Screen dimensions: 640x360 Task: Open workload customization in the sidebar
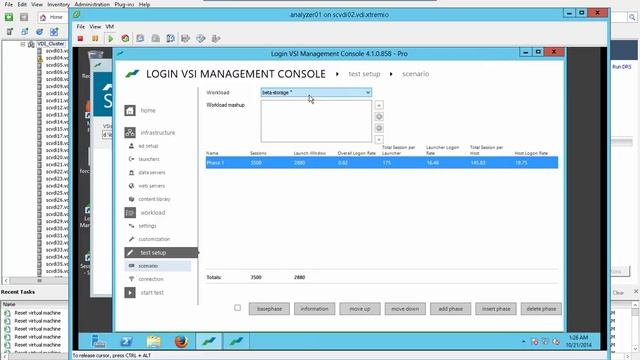click(x=154, y=239)
